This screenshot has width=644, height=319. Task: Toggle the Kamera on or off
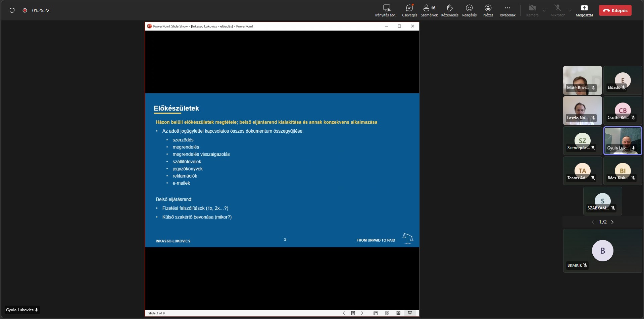pyautogui.click(x=532, y=10)
